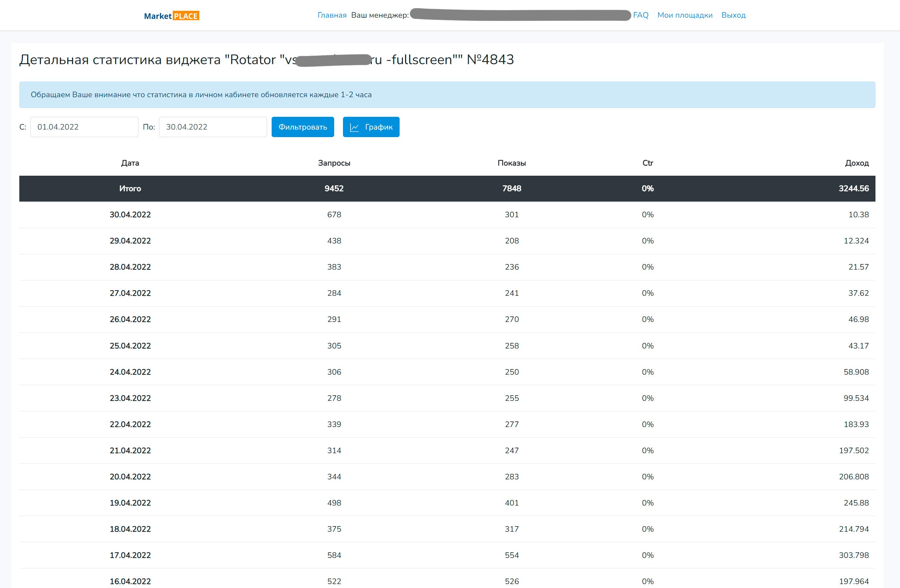
Task: Click the Ctr column header
Action: pos(647,163)
